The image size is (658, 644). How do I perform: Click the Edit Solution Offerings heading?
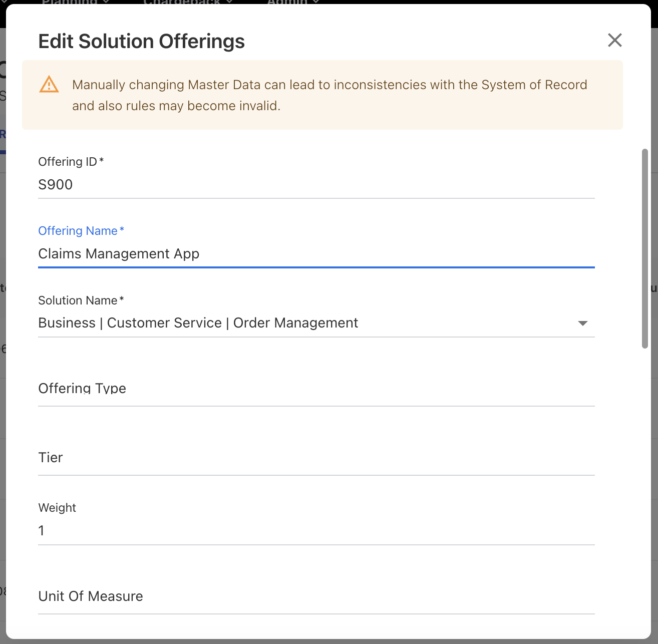tap(141, 41)
